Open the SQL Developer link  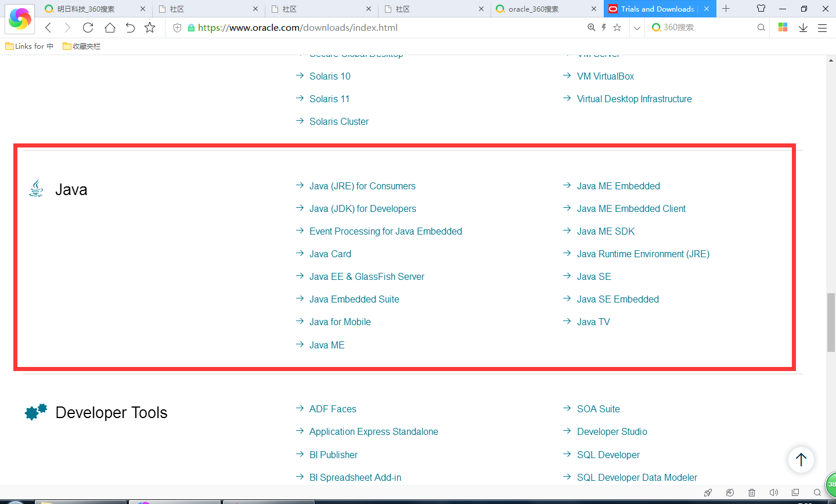608,455
